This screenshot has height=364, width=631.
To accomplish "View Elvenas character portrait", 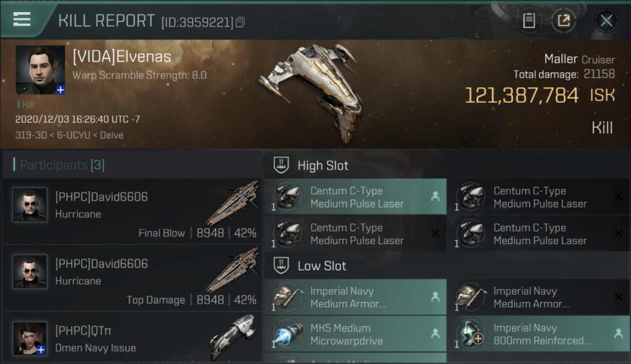I will (x=40, y=70).
